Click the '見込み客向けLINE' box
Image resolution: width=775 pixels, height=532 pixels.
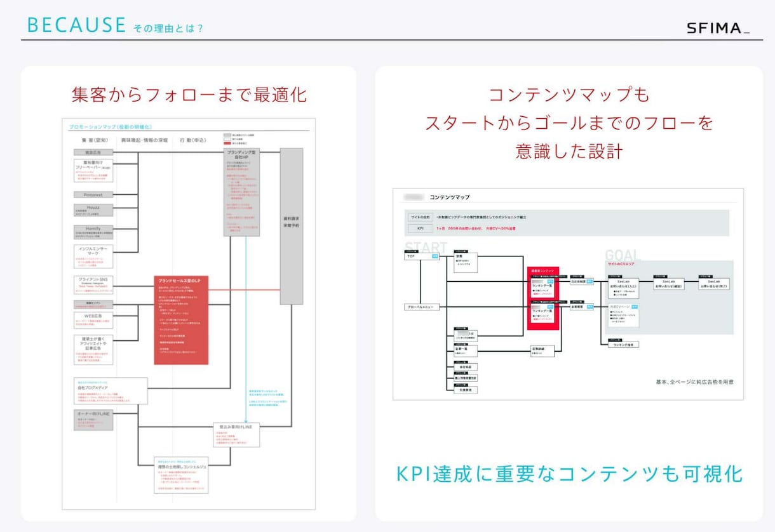(x=237, y=436)
